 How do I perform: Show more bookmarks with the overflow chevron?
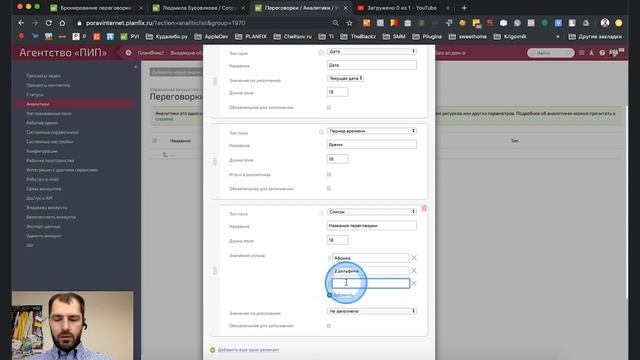click(x=558, y=37)
